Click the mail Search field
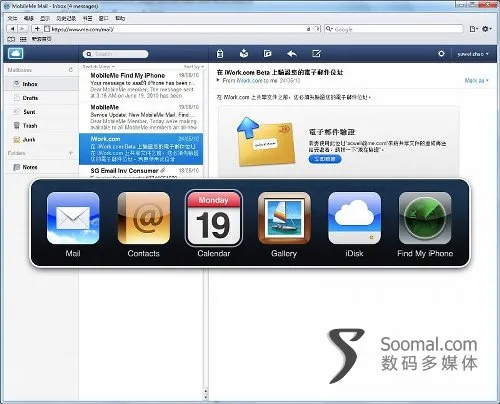Viewport: 500px width, 404px height. coord(115,54)
